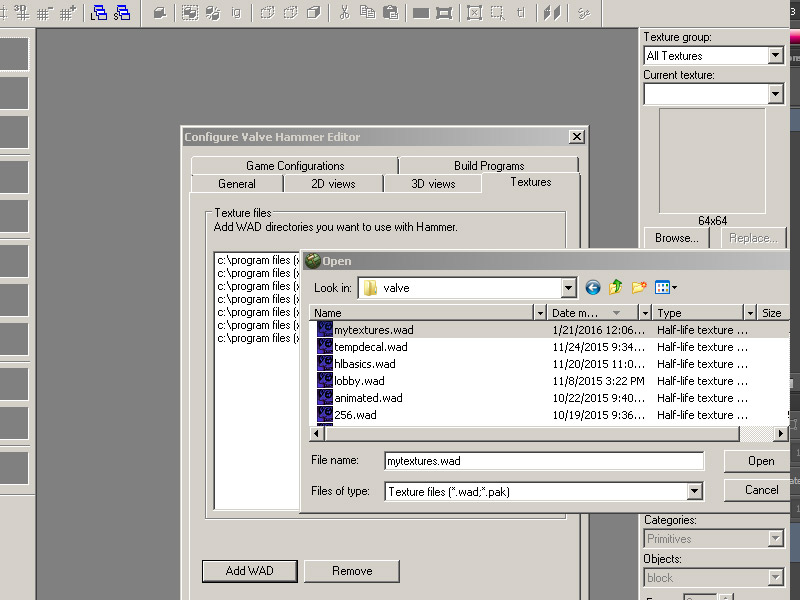Toggle the auto-selection icon
This screenshot has height=600, width=800.
pyautogui.click(x=497, y=12)
